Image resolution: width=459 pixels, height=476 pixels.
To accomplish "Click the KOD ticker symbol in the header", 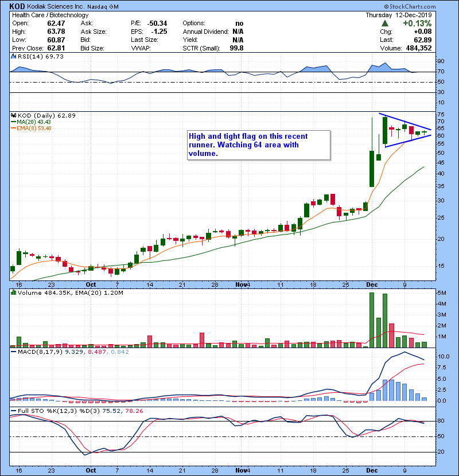I will pos(17,6).
